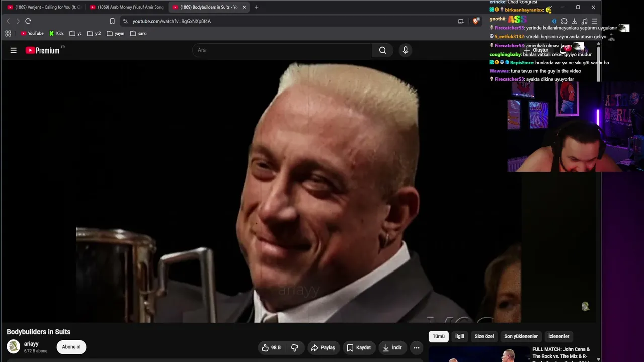644x362 pixels.
Task: Open the Kick bookmark link
Action: pyautogui.click(x=56, y=34)
